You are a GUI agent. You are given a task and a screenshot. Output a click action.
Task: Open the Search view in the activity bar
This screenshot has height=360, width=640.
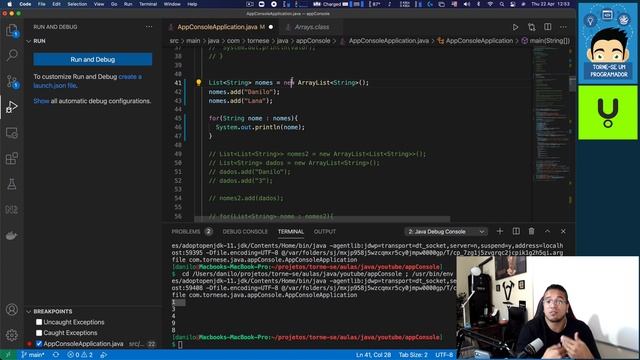point(12,55)
